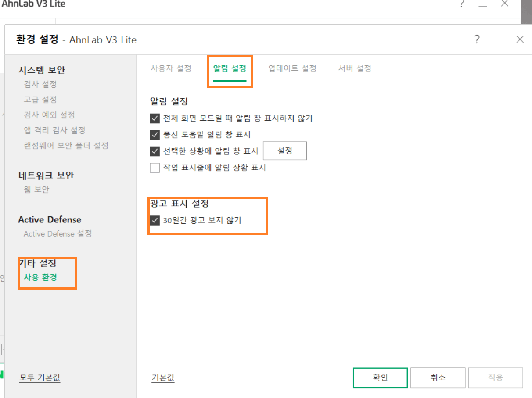532x398 pixels.
Task: Click the 시스템 보안 sidebar heading
Action: tap(42, 70)
